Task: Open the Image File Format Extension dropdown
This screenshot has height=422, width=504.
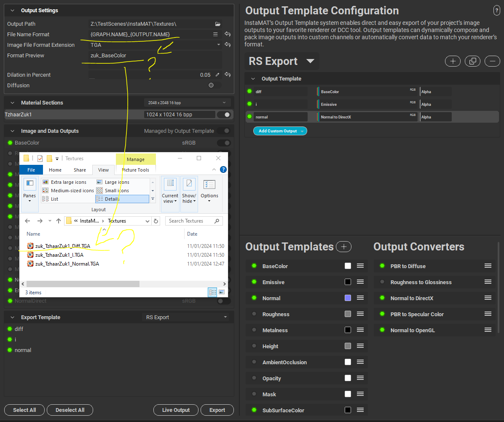Action: (x=219, y=45)
